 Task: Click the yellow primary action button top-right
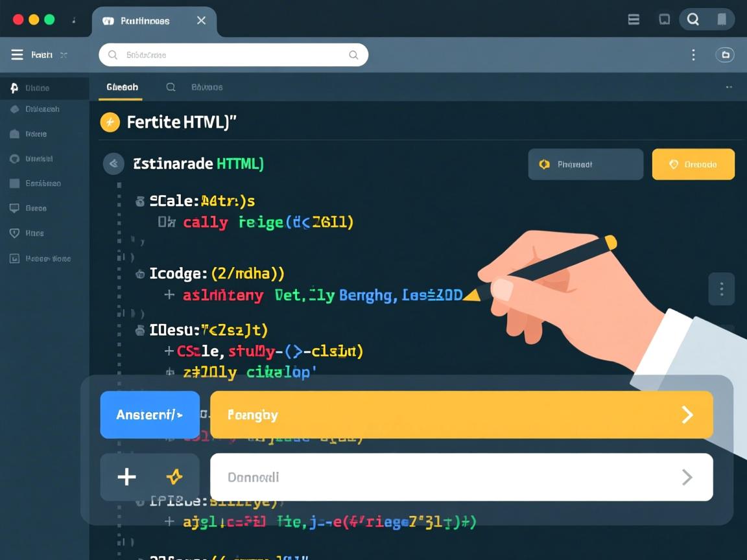[693, 164]
